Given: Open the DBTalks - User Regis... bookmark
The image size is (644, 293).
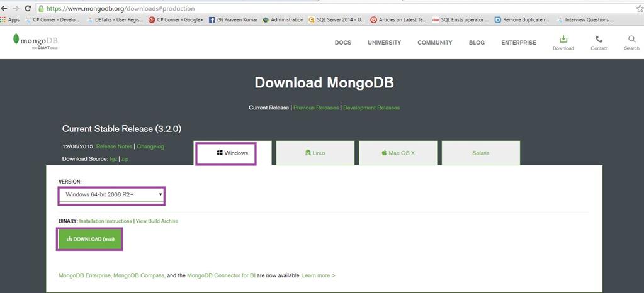Looking at the screenshot, I should (115, 19).
